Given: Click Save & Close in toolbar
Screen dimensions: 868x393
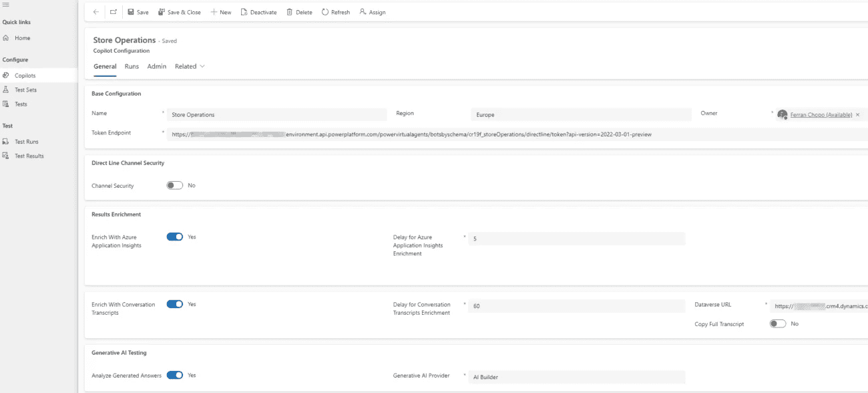Looking at the screenshot, I should 180,12.
